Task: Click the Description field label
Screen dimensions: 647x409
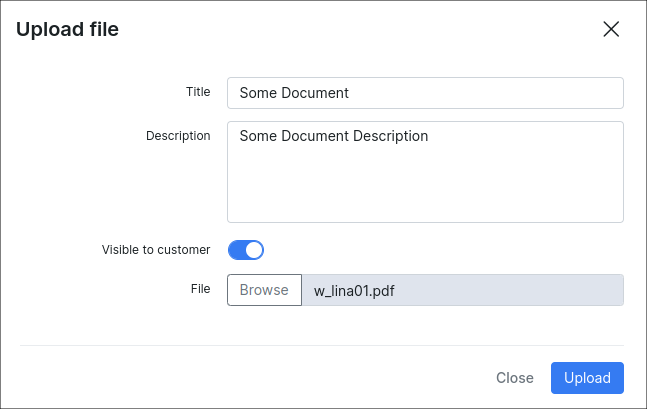Action: tap(178, 136)
